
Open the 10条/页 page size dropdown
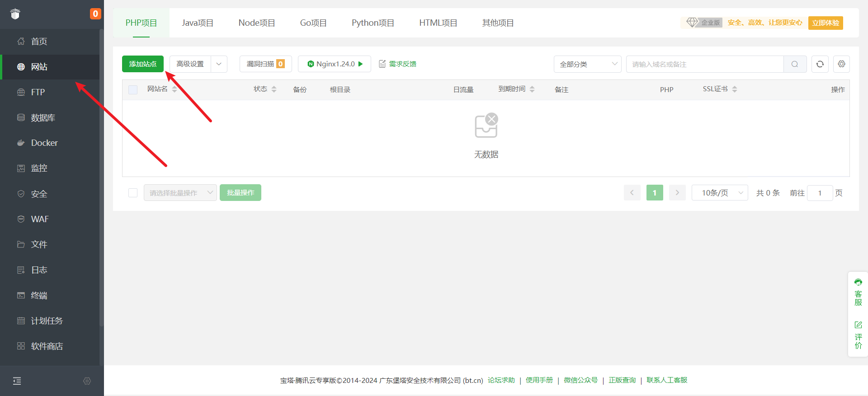(x=720, y=193)
